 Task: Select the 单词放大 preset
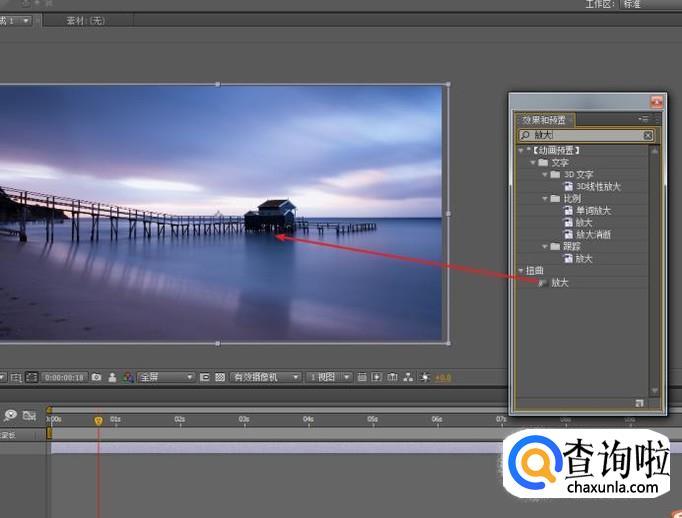[593, 210]
